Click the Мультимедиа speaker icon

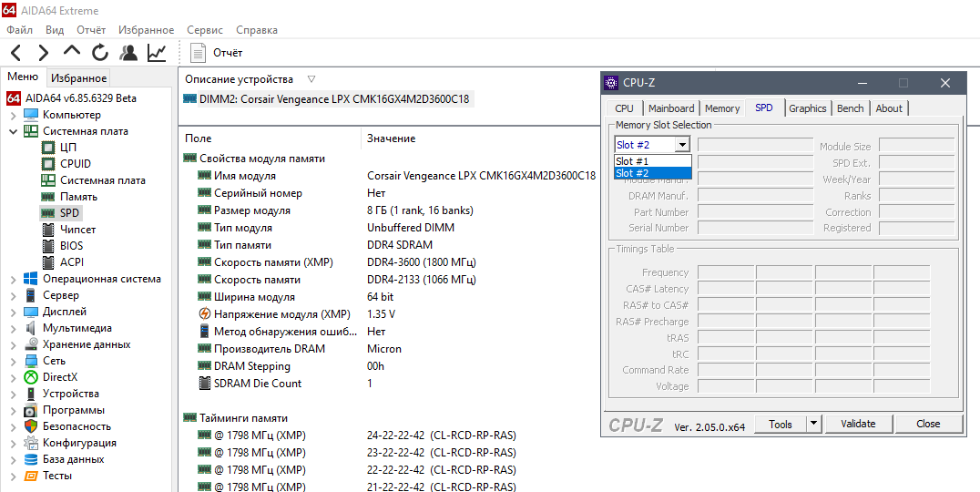click(31, 328)
